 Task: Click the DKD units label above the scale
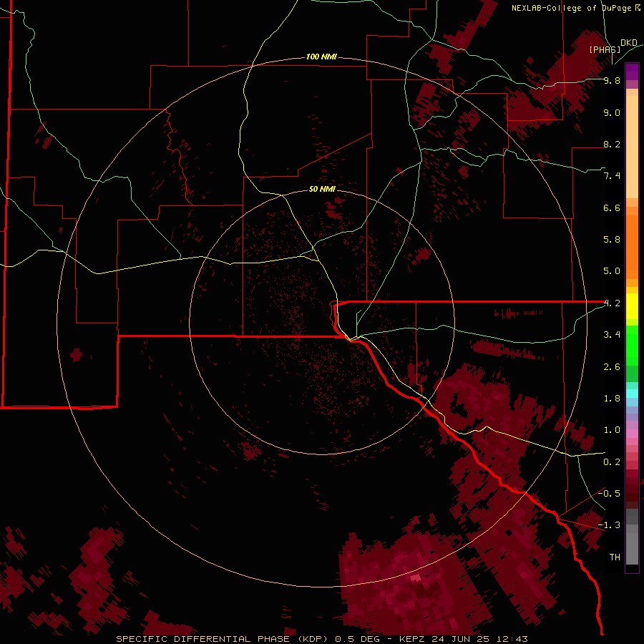[x=629, y=43]
